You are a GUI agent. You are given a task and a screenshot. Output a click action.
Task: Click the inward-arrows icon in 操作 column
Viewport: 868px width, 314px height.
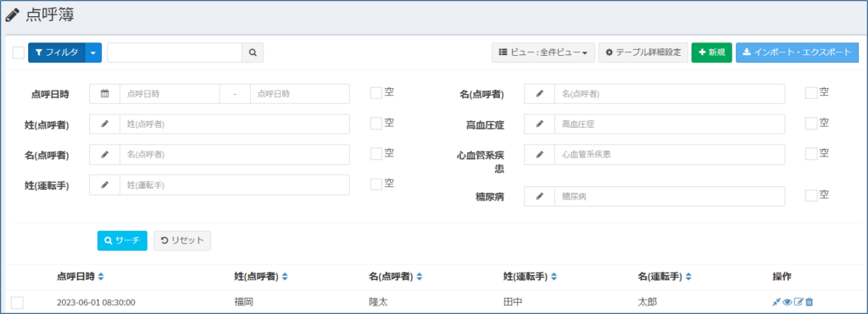[777, 302]
